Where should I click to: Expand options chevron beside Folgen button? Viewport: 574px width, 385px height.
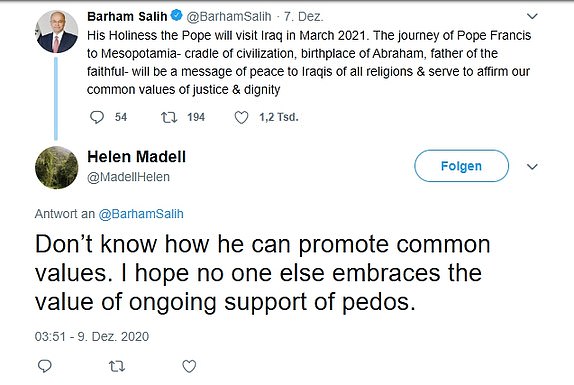(532, 167)
